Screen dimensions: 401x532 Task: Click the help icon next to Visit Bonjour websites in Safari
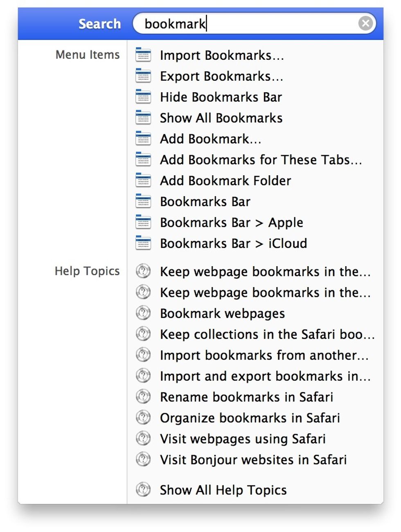143,459
